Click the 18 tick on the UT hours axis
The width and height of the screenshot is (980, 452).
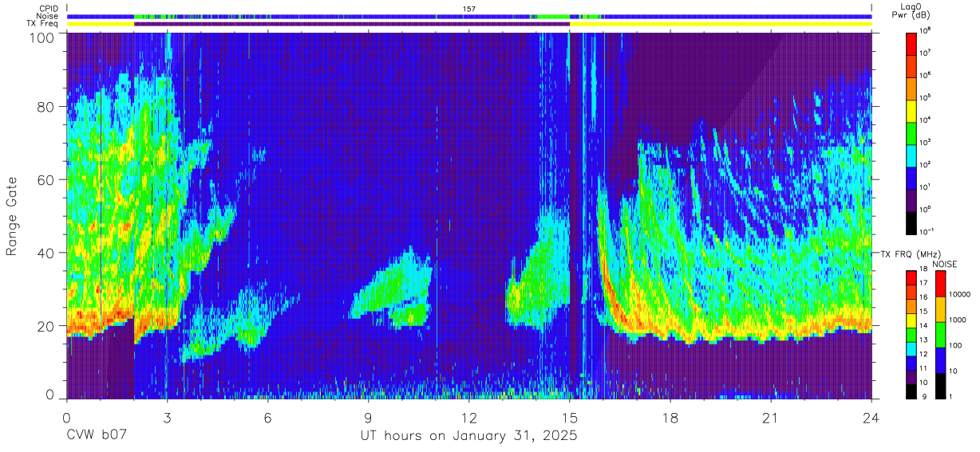coord(670,418)
